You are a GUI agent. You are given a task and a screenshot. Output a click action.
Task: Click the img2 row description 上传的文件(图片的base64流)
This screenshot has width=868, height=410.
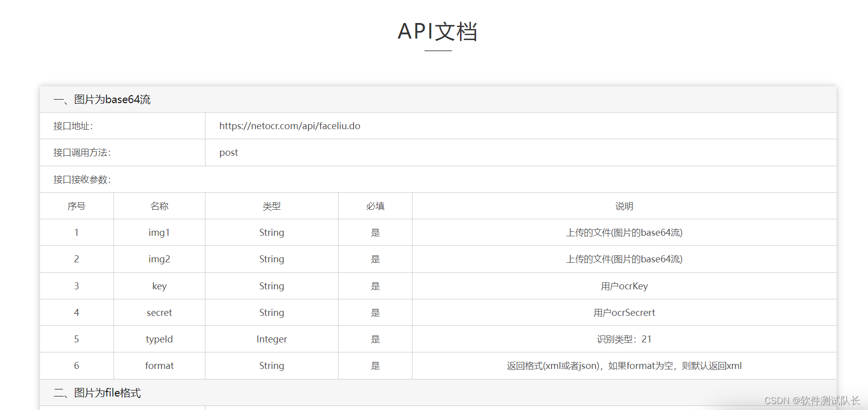click(624, 259)
